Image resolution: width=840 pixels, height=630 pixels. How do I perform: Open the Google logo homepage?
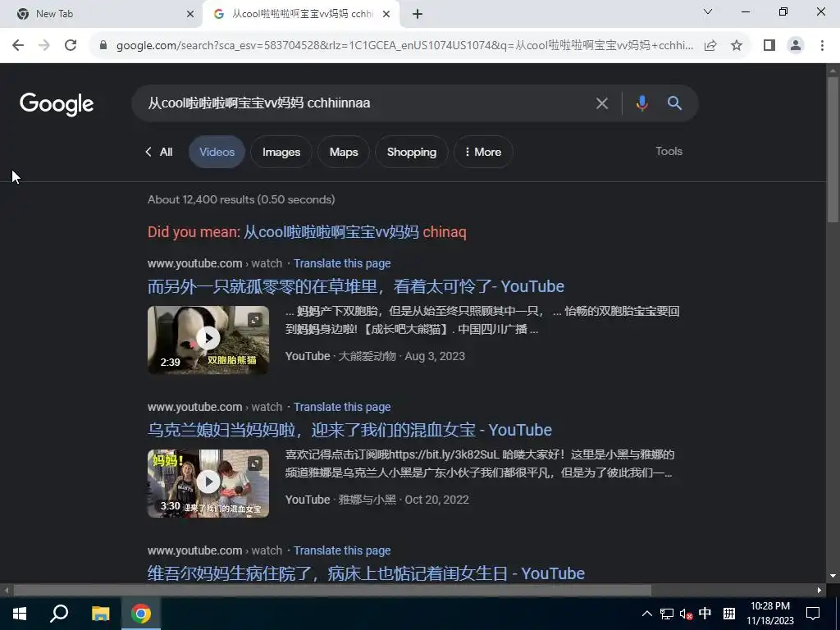pos(57,104)
